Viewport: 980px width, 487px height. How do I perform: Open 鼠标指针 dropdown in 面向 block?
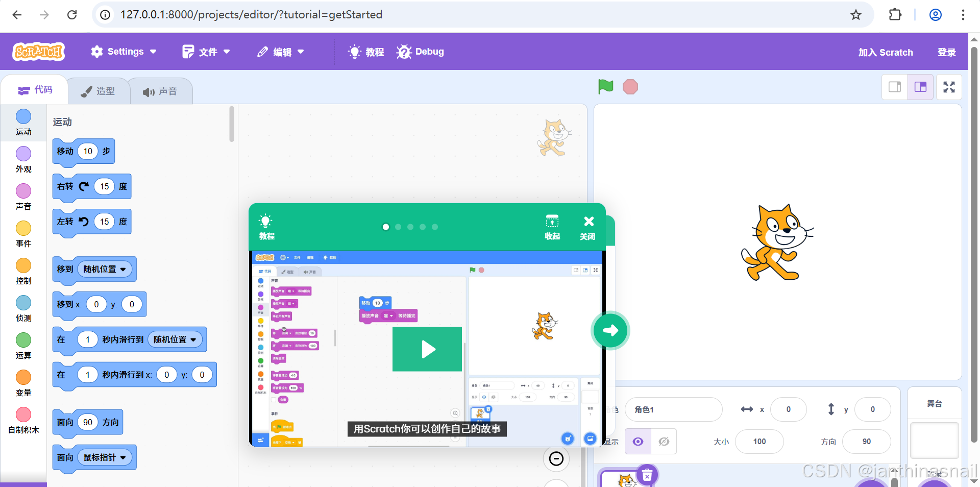click(105, 457)
